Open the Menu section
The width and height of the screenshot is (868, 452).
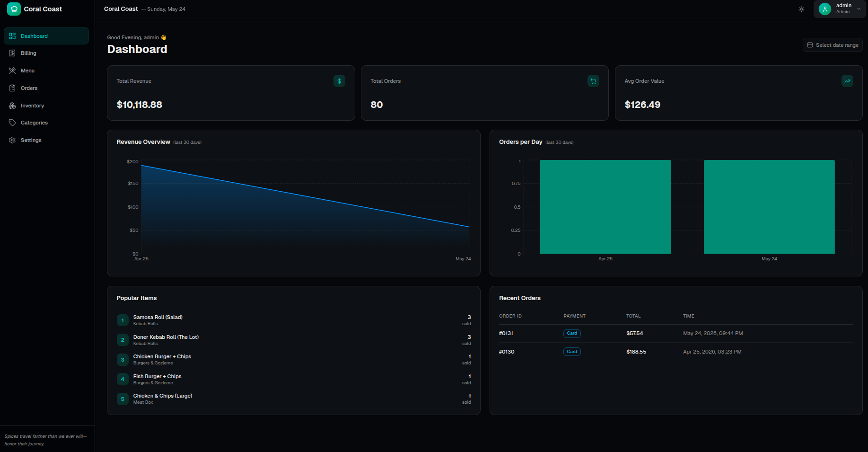(46, 71)
